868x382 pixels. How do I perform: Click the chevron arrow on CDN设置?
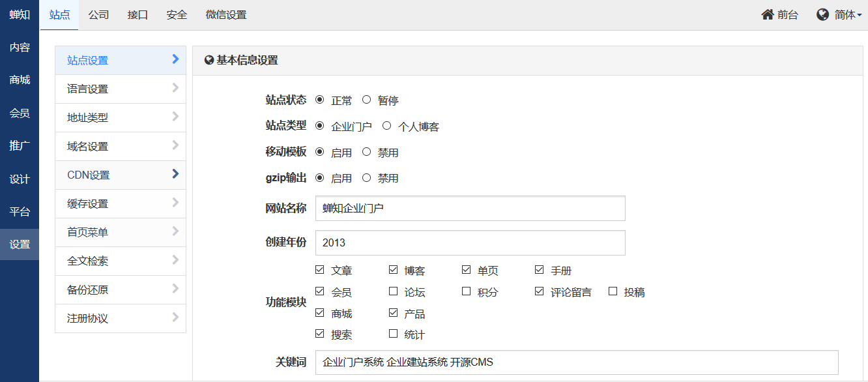coord(175,174)
